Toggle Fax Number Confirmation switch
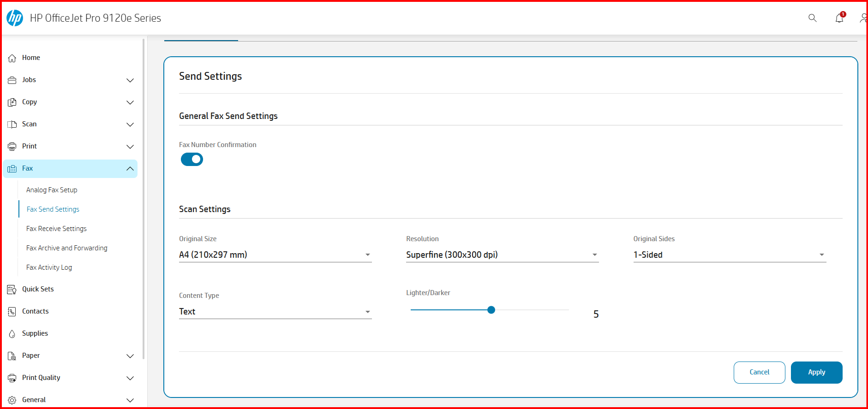Viewport: 868px width, 409px height. point(192,160)
